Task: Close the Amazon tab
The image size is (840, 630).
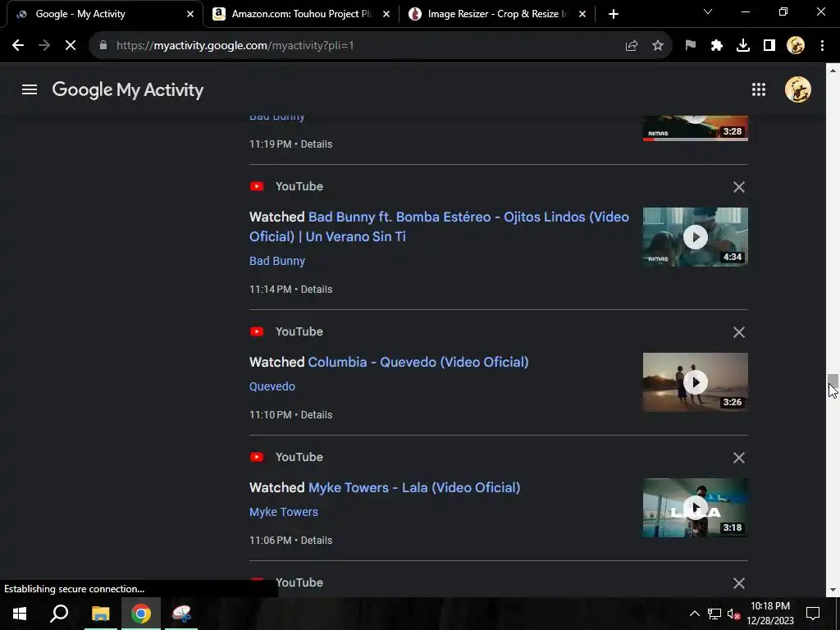Action: pos(386,14)
